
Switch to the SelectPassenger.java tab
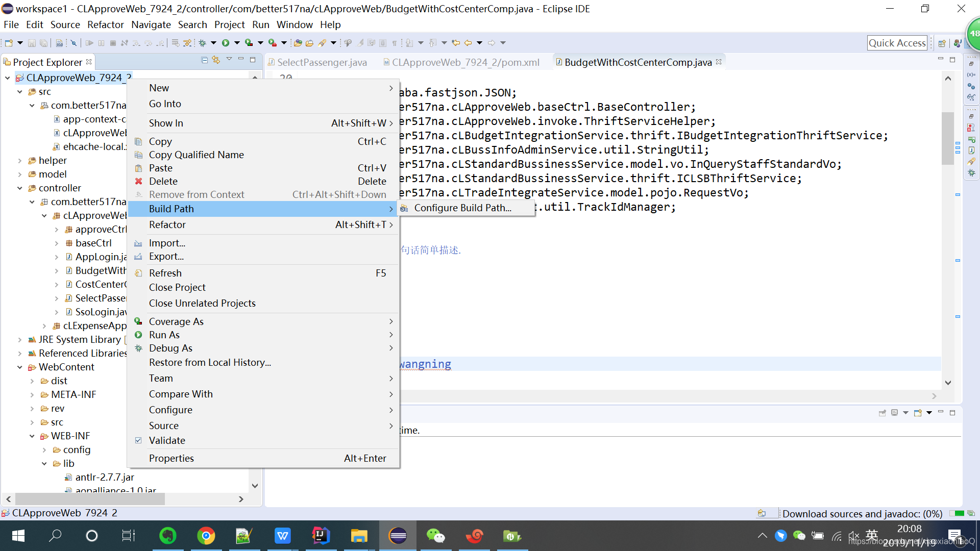[x=322, y=62]
